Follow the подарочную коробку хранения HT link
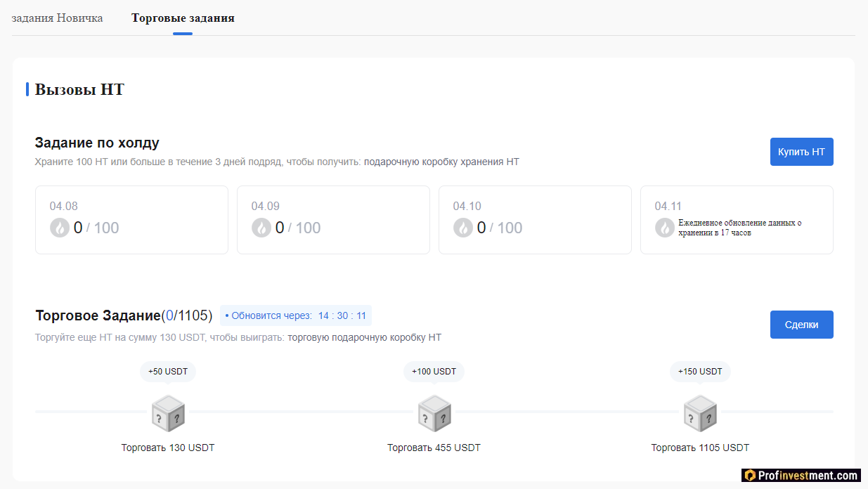868x489 pixels. pos(441,162)
